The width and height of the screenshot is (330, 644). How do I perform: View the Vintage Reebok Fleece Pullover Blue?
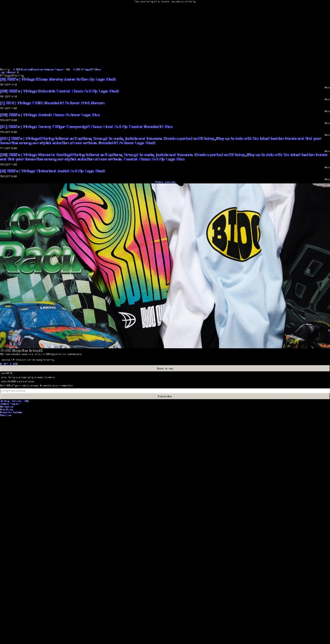tap(50, 115)
